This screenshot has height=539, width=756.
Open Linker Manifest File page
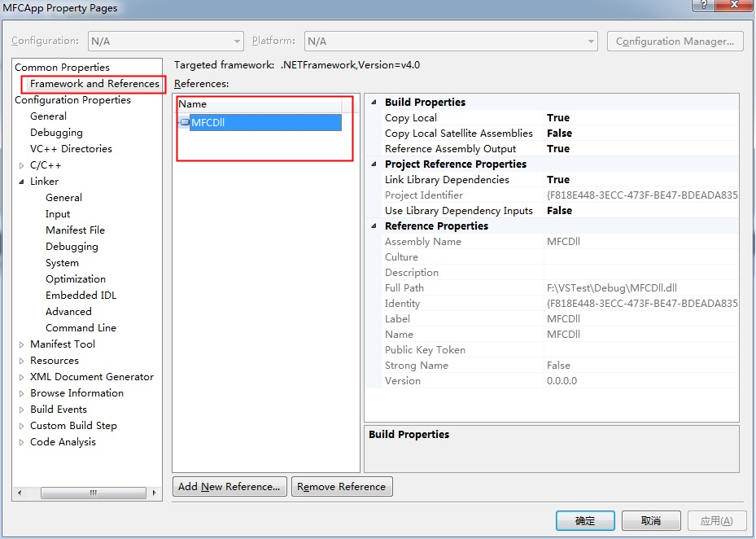coord(75,230)
